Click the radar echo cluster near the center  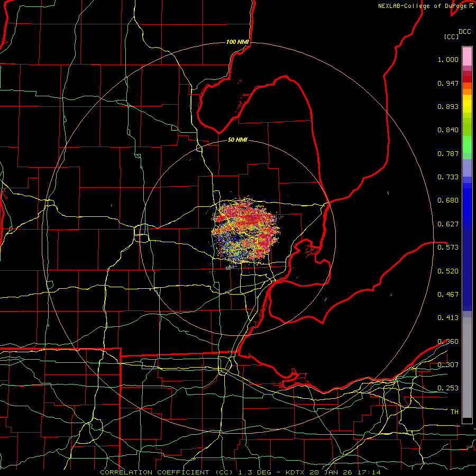coord(246,232)
